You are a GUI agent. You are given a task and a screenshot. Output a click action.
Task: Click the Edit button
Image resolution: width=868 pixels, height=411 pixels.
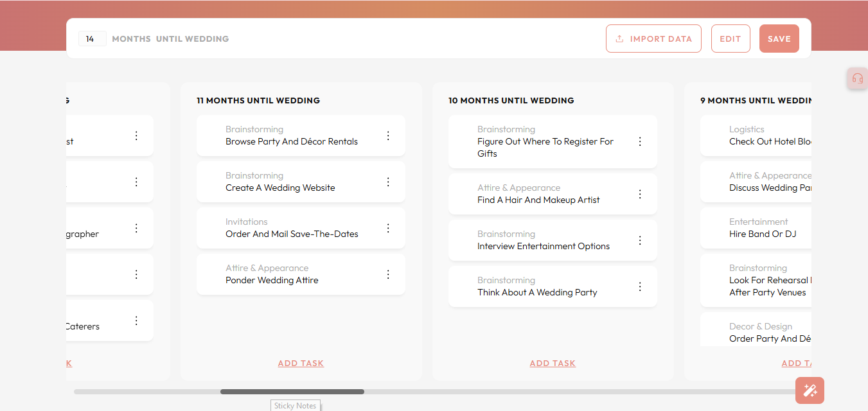[731, 39]
